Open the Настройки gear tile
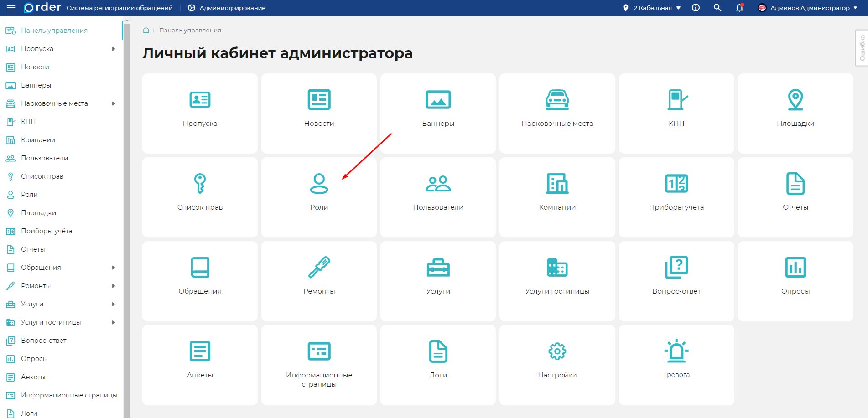The width and height of the screenshot is (868, 418). click(x=557, y=365)
